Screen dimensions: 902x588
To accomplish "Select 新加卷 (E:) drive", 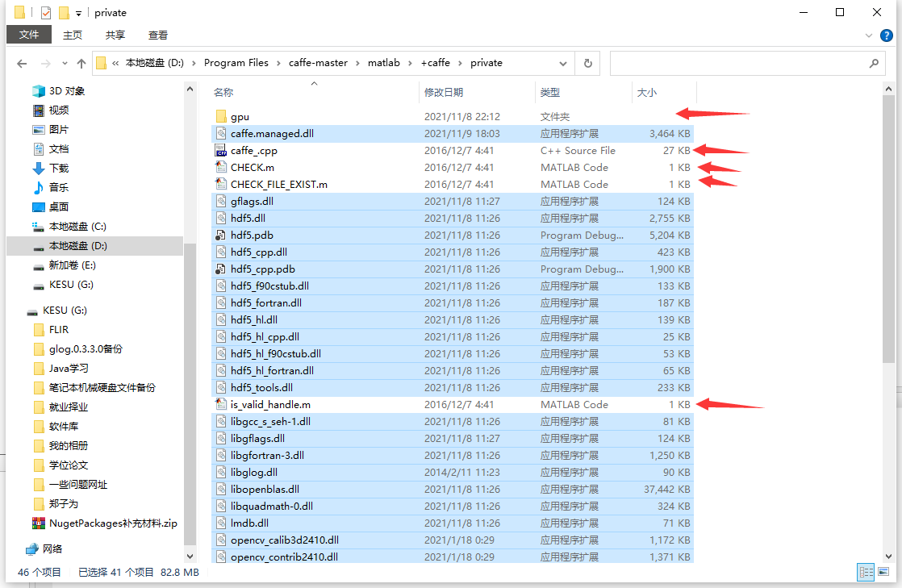I will pyautogui.click(x=72, y=265).
